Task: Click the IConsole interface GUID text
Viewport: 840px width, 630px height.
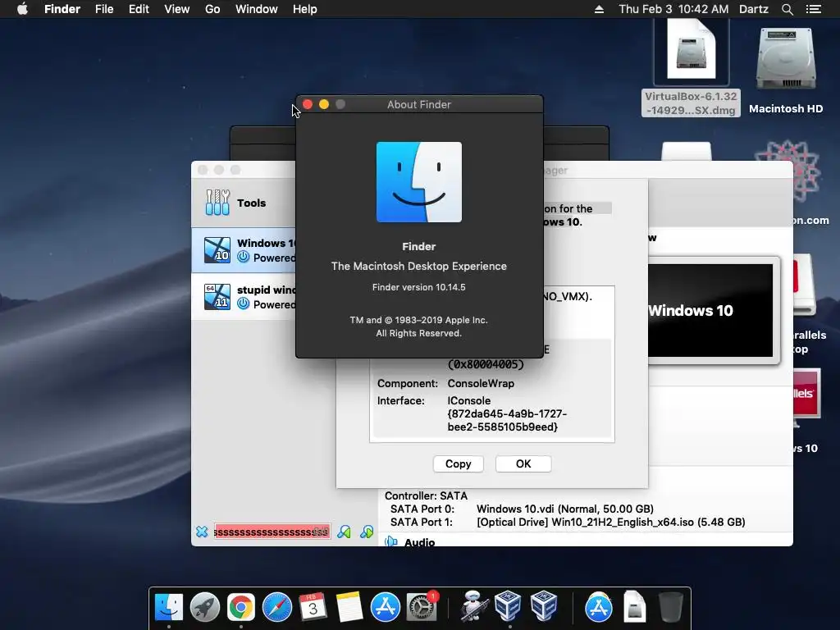Action: pos(507,420)
